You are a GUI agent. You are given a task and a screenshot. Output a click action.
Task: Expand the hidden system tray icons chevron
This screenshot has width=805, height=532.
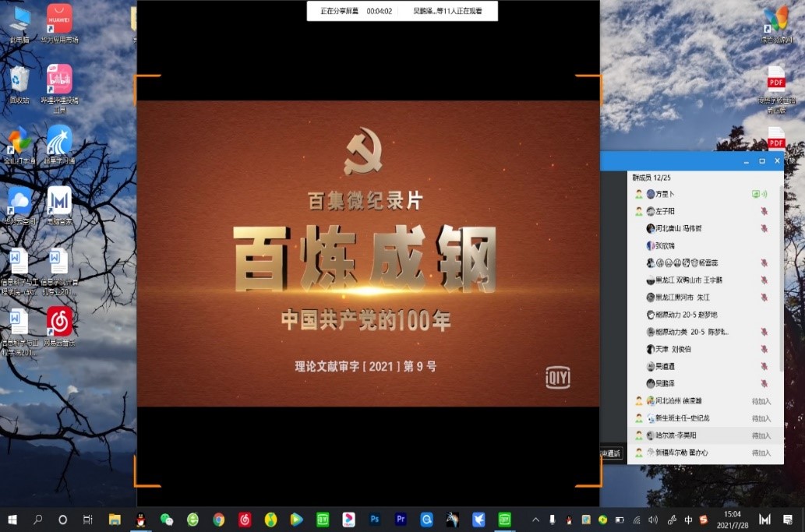pos(535,520)
